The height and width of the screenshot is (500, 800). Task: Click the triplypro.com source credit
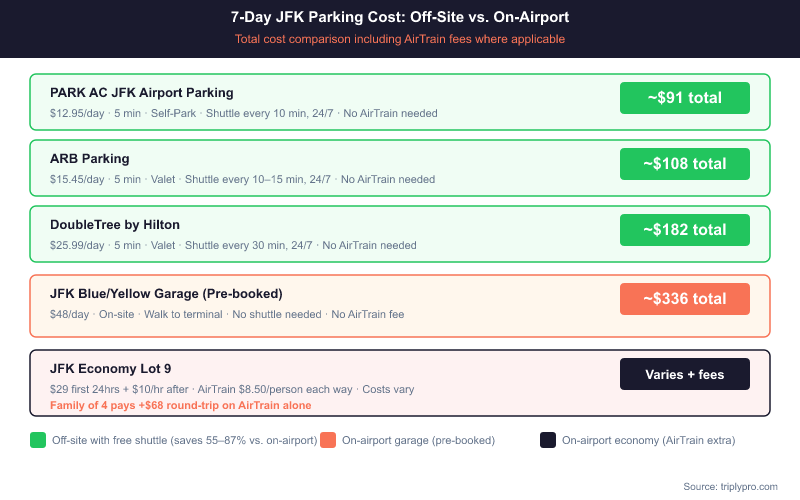click(730, 486)
